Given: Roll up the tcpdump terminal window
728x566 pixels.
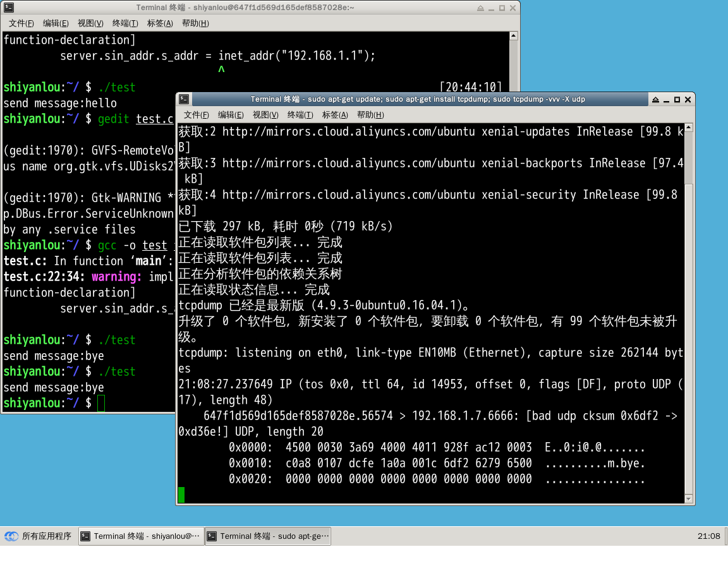Looking at the screenshot, I should pyautogui.click(x=655, y=99).
